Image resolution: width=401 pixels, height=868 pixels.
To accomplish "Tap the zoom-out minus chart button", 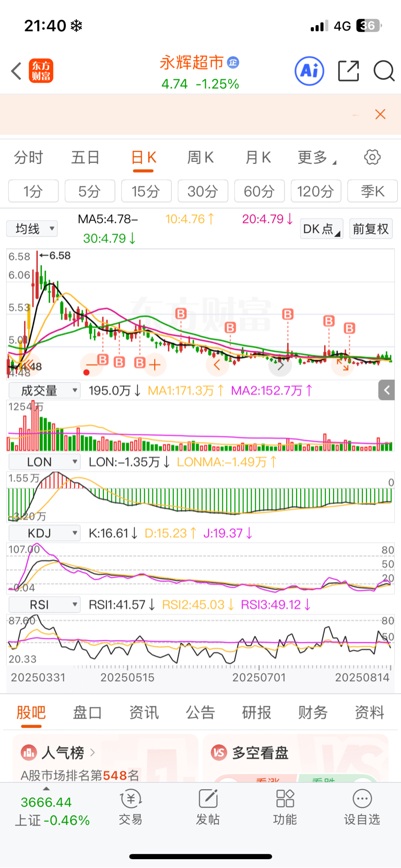I will coord(92,364).
